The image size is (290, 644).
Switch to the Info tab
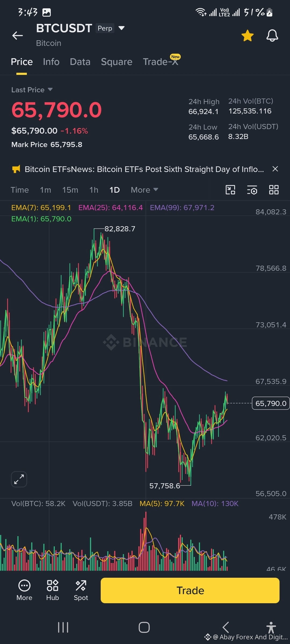click(x=51, y=62)
